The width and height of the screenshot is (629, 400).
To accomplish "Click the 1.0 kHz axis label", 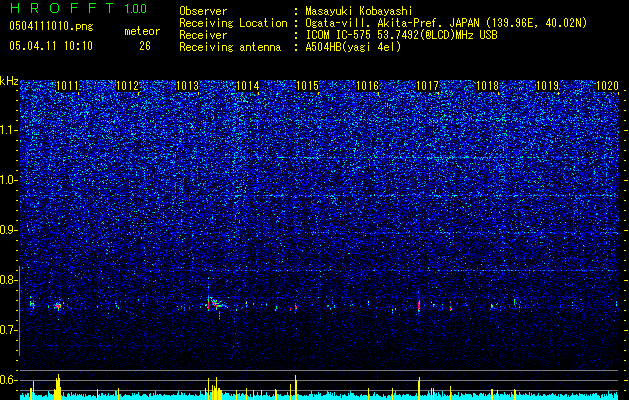I will pyautogui.click(x=8, y=181).
